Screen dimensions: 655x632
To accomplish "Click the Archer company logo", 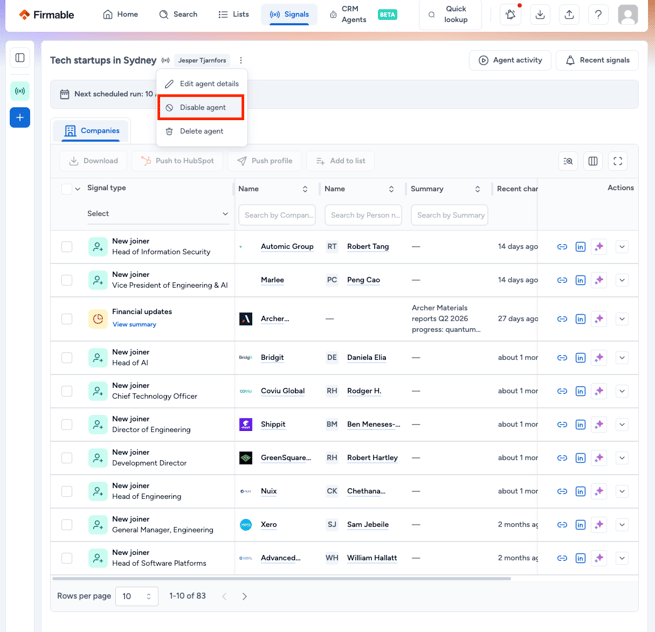I will (x=246, y=319).
